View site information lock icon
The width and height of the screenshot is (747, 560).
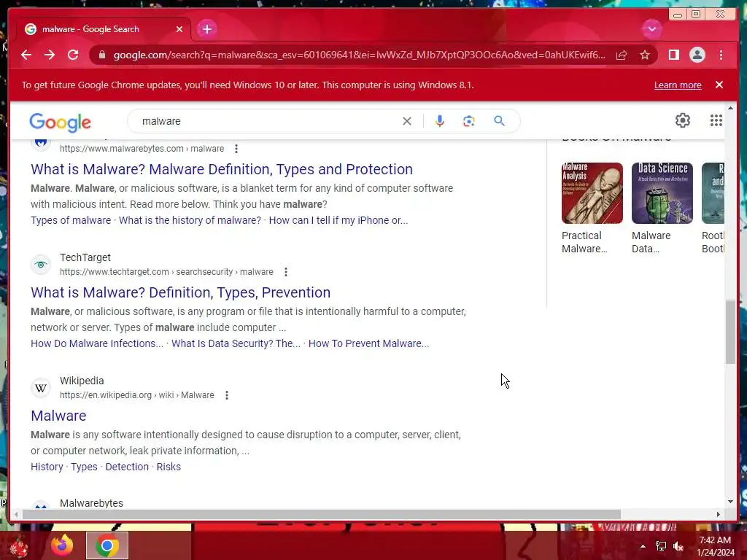point(102,55)
